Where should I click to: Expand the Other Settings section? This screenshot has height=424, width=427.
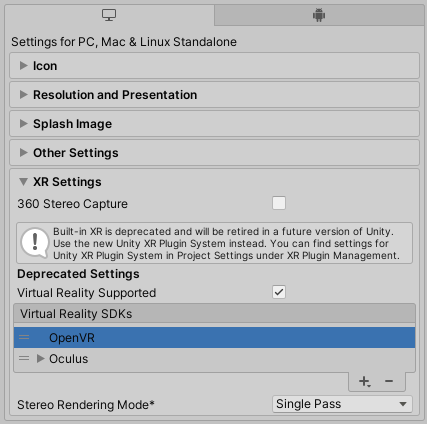[214, 153]
